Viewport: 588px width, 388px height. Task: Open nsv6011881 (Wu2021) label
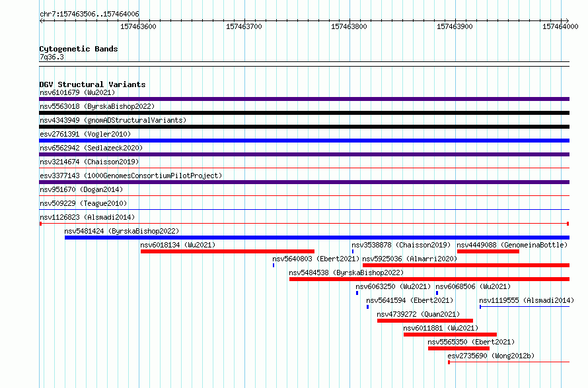pos(441,328)
